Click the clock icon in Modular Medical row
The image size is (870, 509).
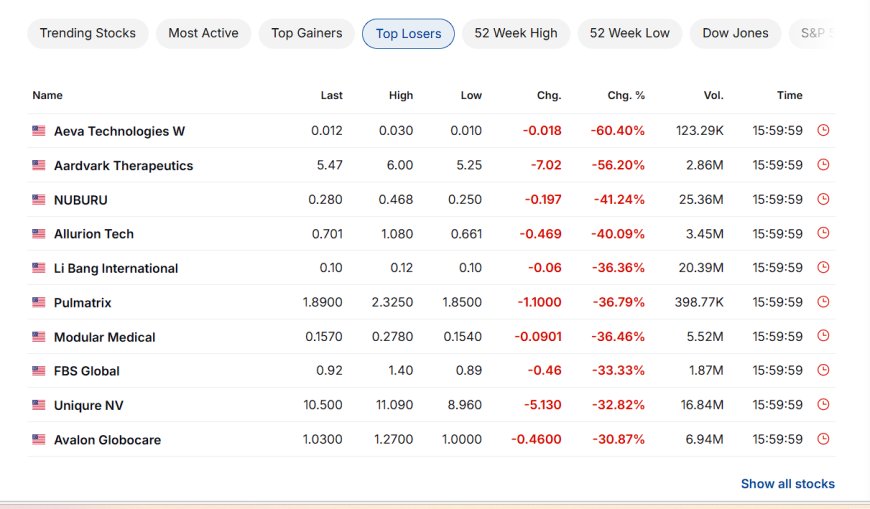click(x=823, y=336)
